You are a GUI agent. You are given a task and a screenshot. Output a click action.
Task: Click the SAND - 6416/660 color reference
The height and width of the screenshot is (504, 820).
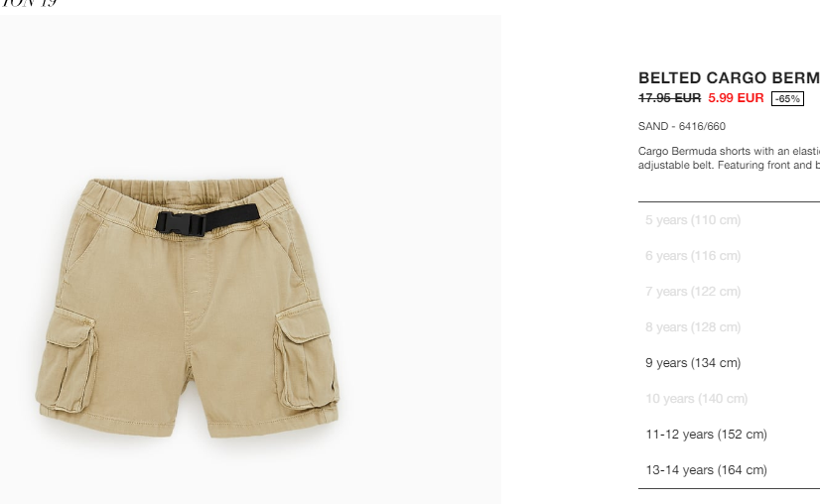pos(681,127)
